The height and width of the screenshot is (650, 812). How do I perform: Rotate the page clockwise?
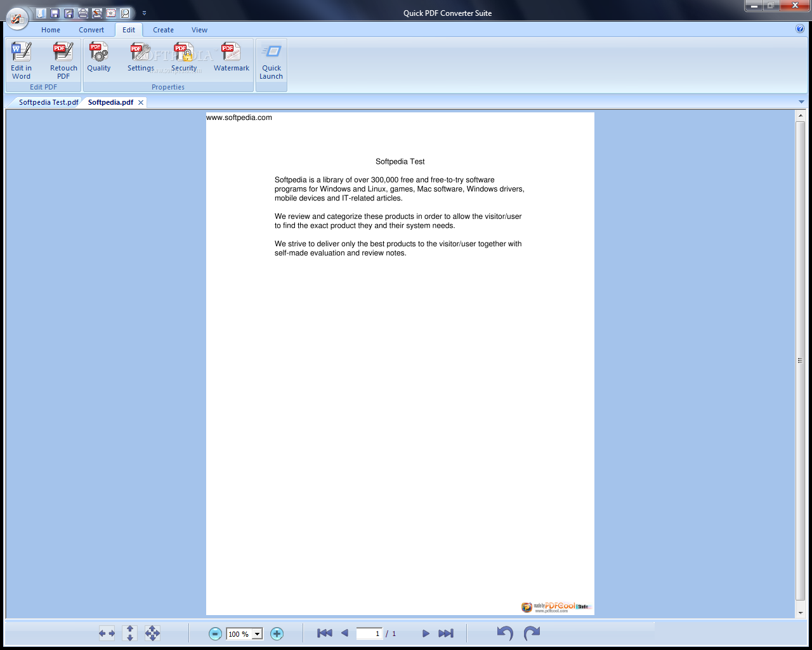pyautogui.click(x=532, y=633)
